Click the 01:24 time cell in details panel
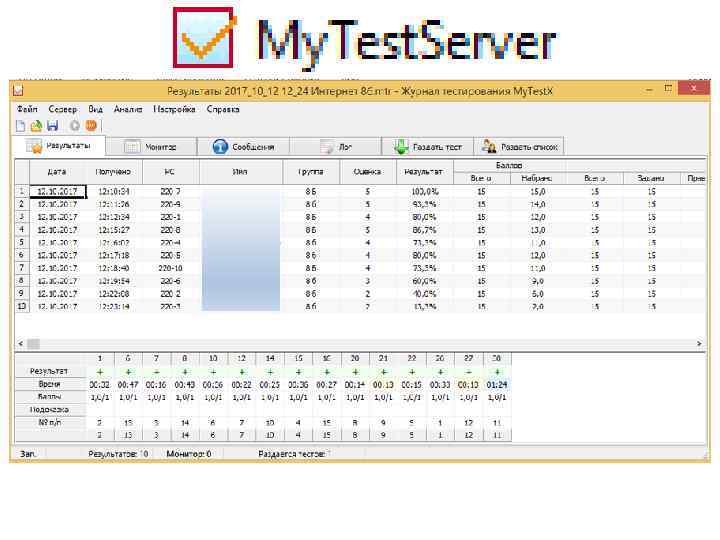720x540 pixels. pyautogui.click(x=497, y=385)
